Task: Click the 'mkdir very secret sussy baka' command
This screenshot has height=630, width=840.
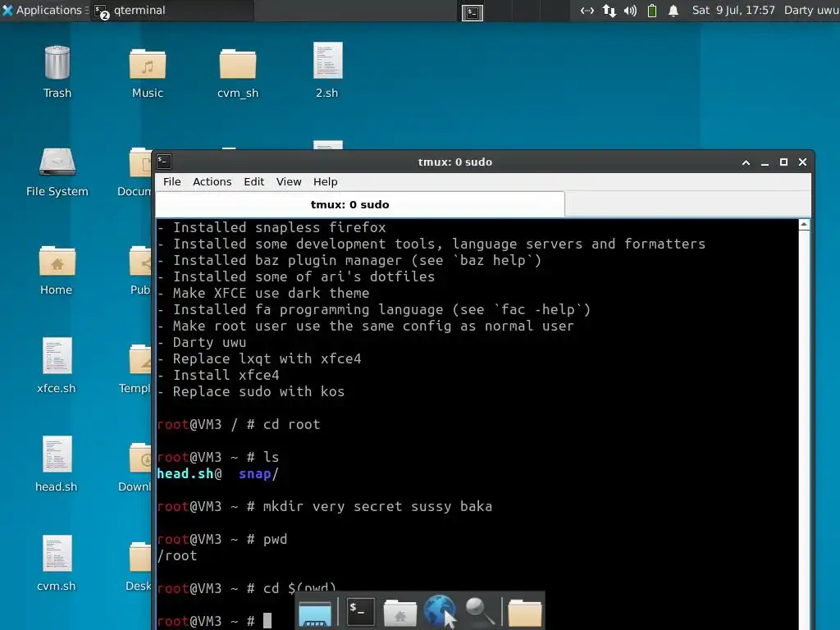Action: (377, 506)
